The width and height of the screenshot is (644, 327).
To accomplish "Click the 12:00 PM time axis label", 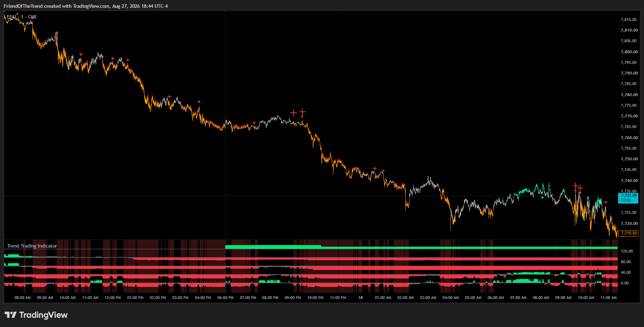I will point(113,298).
